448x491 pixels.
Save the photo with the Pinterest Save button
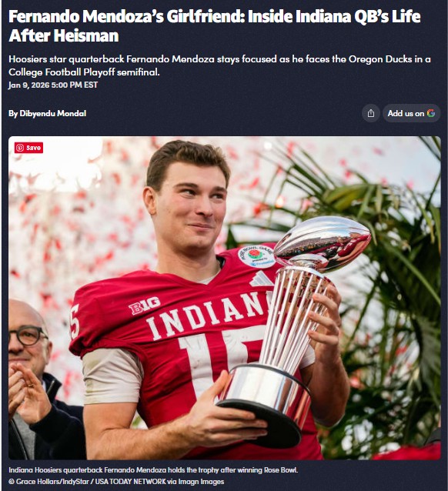tap(28, 148)
